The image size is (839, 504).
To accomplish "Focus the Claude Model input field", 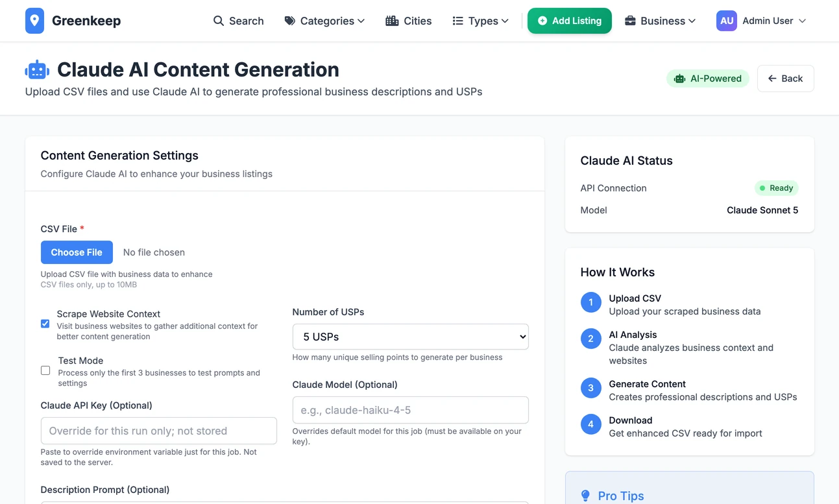I will coord(411,410).
